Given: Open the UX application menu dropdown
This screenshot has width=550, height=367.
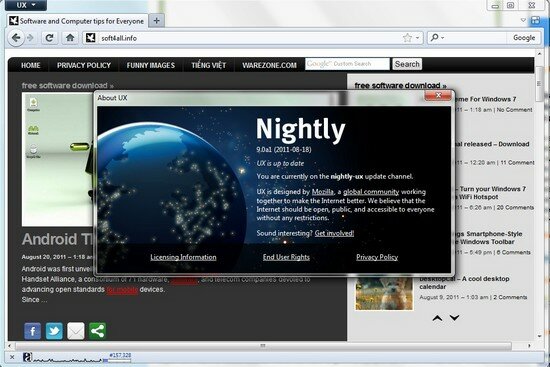Looking at the screenshot, I should (26, 5).
